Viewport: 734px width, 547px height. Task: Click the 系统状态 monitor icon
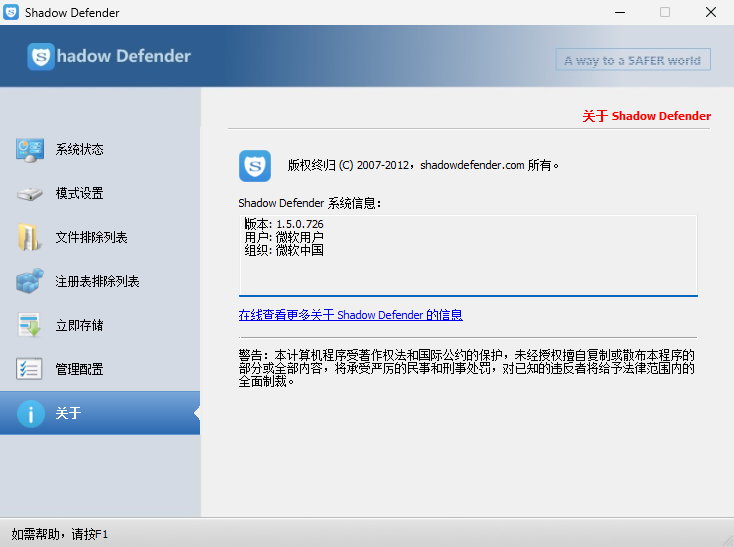30,150
